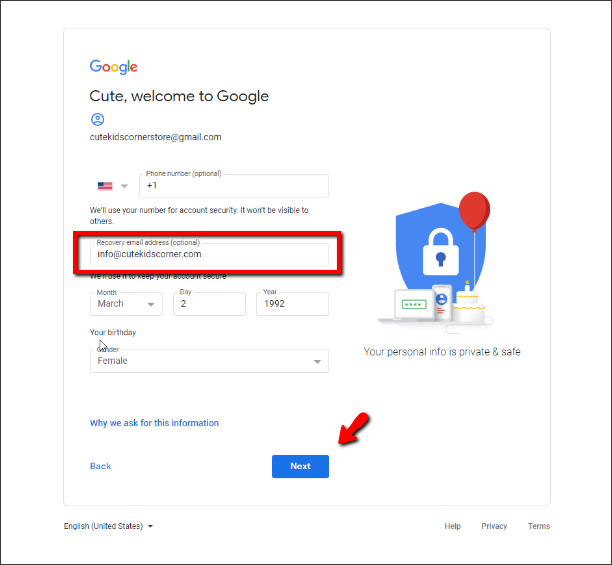Open the country code dropdown arrow
The width and height of the screenshot is (612, 565).
click(x=124, y=186)
